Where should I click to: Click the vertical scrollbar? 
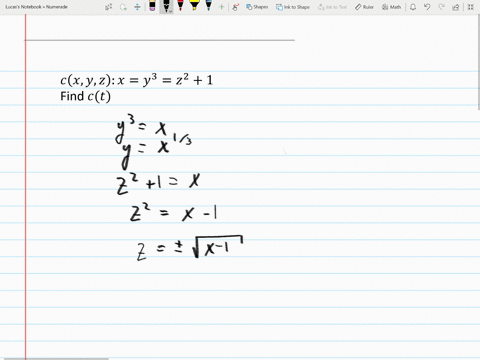click(478, 63)
